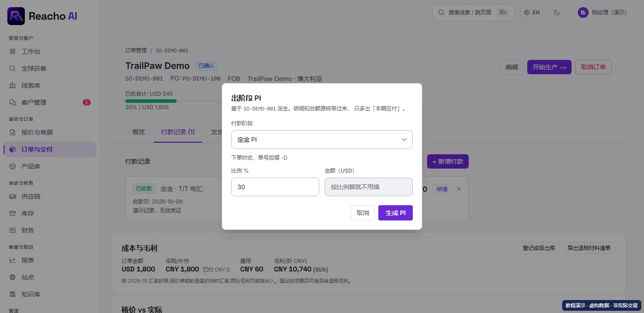Open the 付款阶段 dropdown 定金 PI
The image size is (644, 313).
click(x=322, y=140)
